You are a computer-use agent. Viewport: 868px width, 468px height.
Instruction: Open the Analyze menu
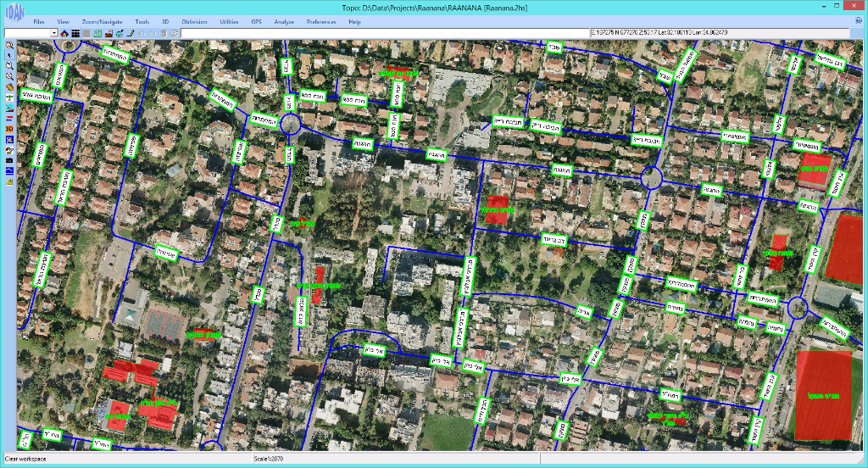tap(284, 20)
